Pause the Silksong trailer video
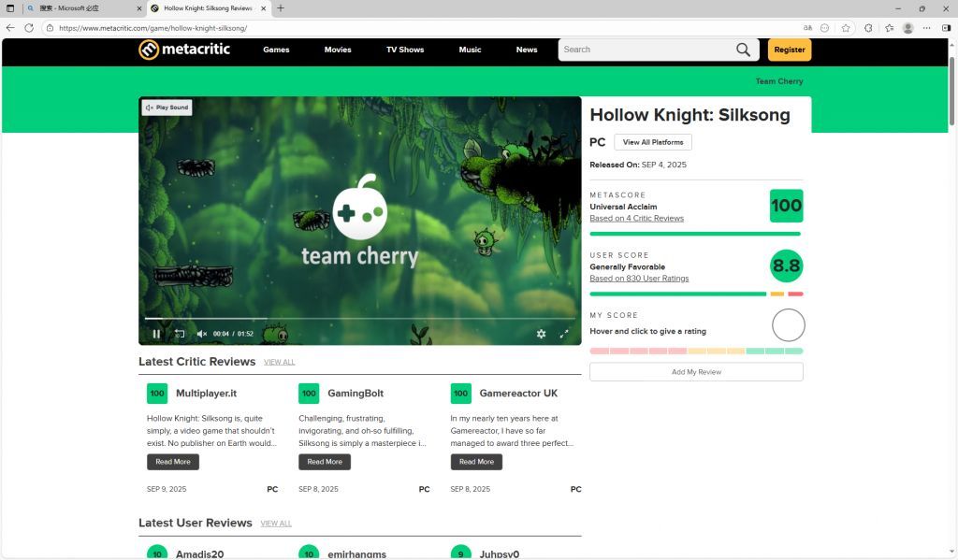958x560 pixels. (156, 334)
